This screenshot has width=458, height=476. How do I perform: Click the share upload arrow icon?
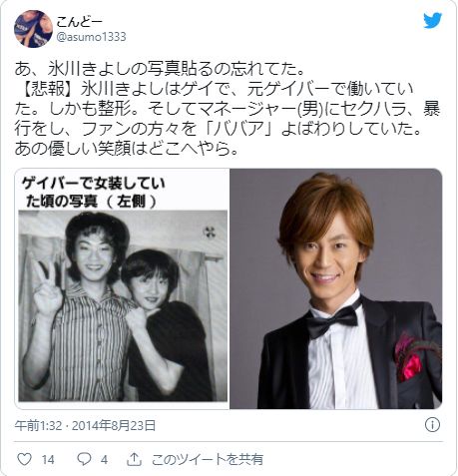[x=135, y=459]
